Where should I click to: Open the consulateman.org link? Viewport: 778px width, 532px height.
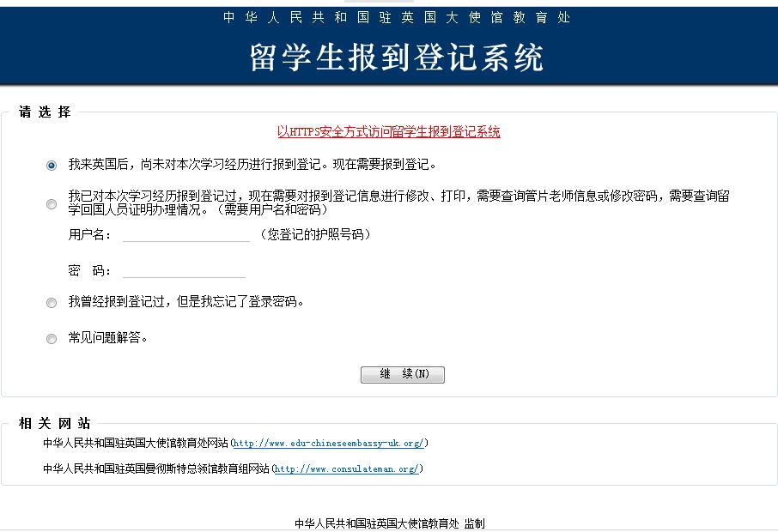347,469
